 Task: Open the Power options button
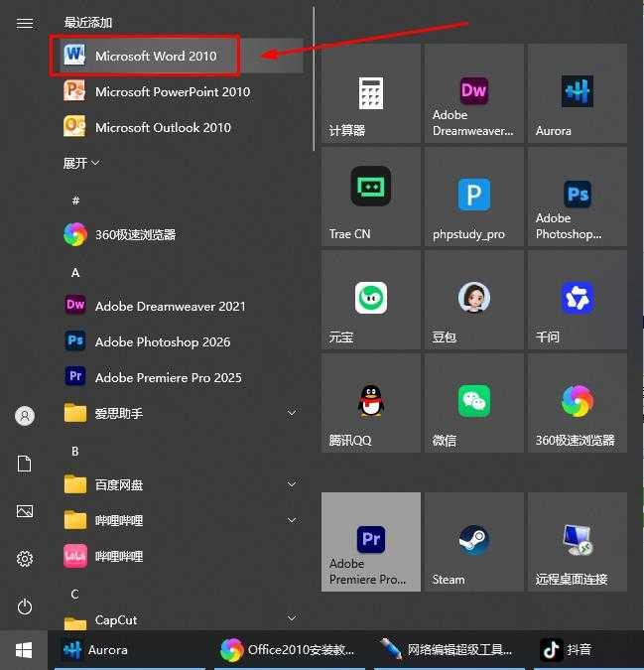[x=25, y=606]
